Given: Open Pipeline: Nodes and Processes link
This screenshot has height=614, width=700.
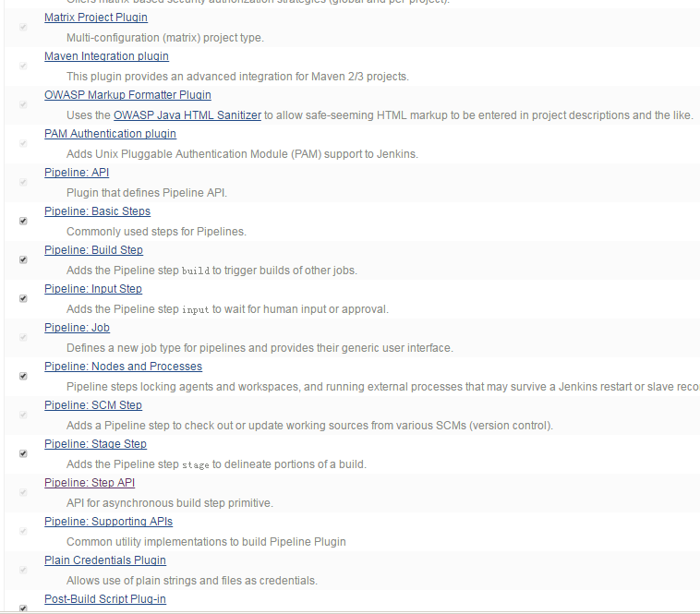Looking at the screenshot, I should coord(123,367).
